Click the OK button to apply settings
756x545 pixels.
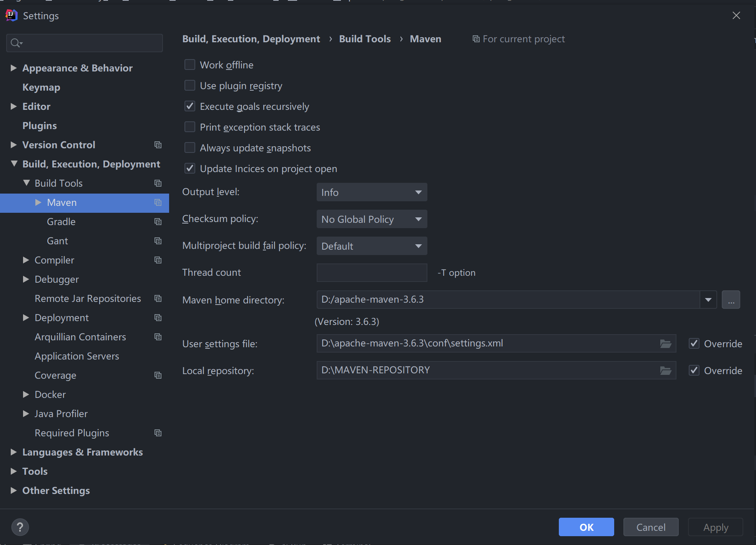[x=586, y=526]
